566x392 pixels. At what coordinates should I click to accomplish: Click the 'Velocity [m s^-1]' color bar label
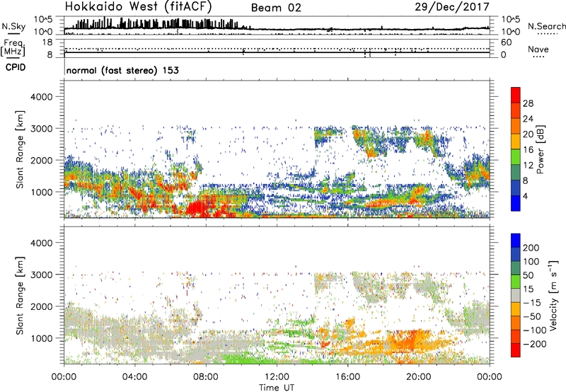point(553,295)
